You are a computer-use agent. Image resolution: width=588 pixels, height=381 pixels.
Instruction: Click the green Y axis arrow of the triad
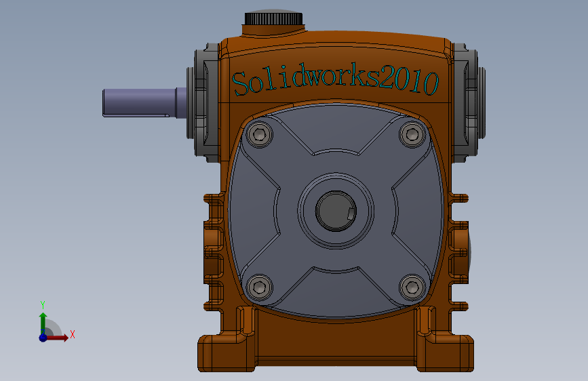tap(43, 323)
